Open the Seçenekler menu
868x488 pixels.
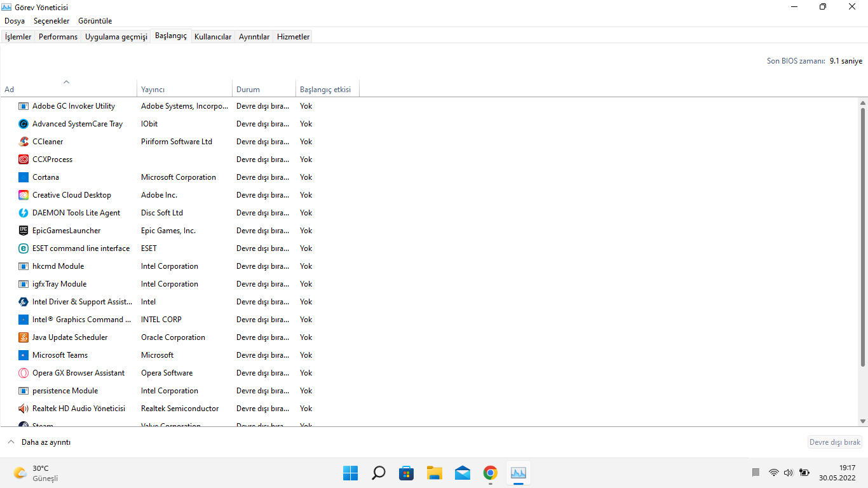[x=51, y=21]
